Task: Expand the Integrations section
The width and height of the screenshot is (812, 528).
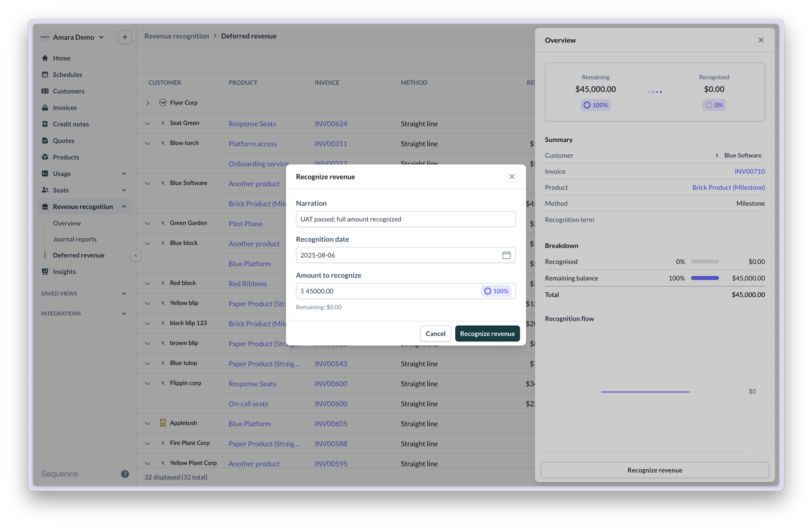Action: [124, 313]
